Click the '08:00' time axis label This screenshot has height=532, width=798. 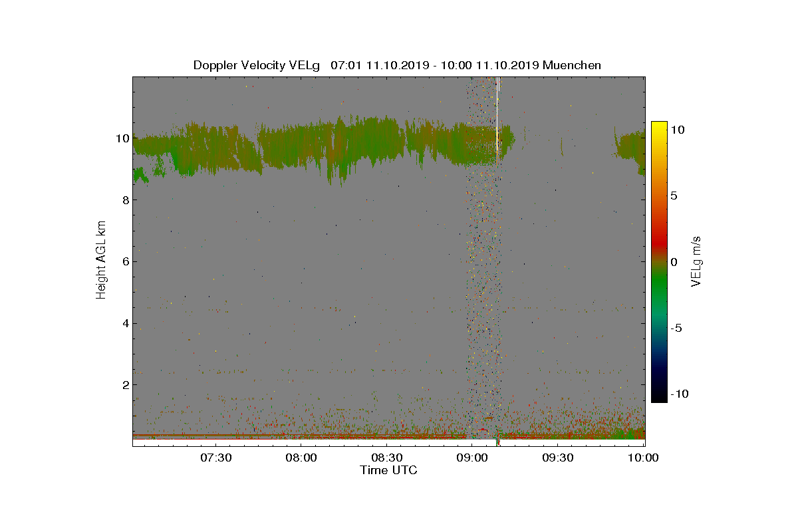click(x=301, y=458)
